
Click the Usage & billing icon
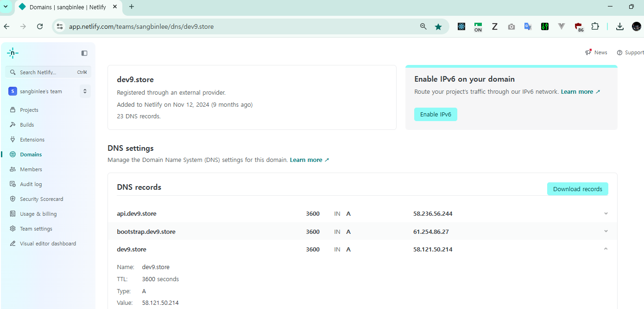13,214
